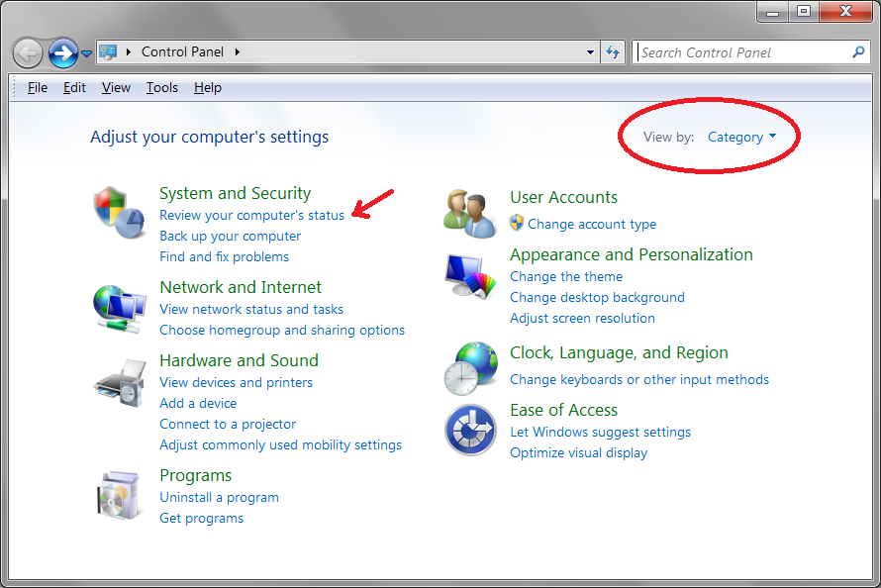Open Find and fix problems

click(x=224, y=256)
